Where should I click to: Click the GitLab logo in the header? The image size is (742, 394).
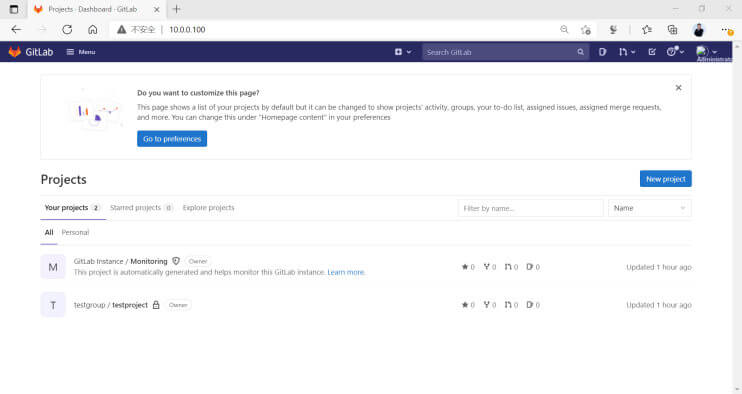30,52
